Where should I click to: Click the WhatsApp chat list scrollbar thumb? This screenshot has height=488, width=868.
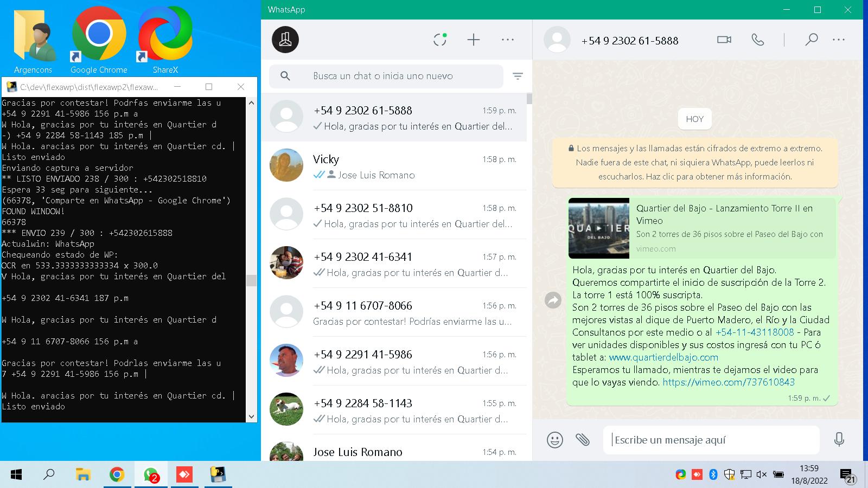(529, 99)
